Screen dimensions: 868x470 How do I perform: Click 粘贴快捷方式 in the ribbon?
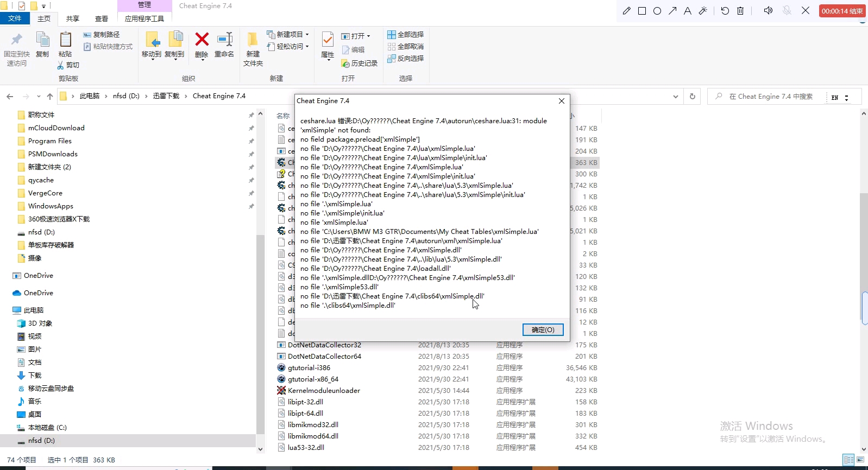point(108,47)
